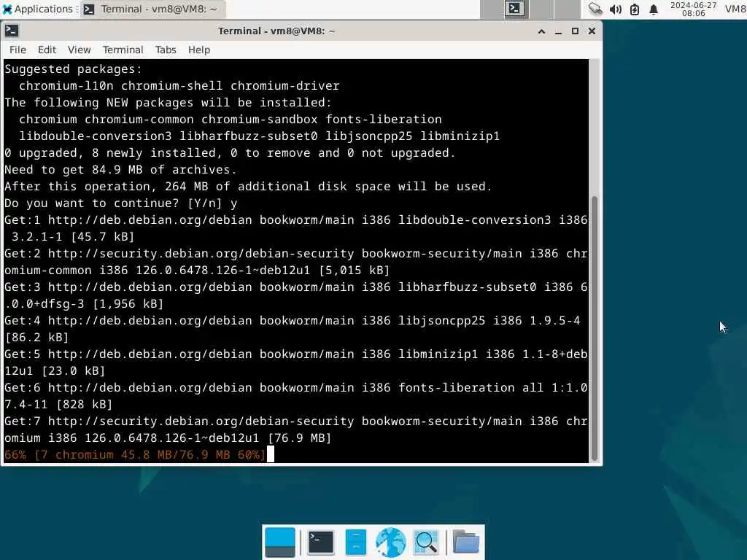Click the terminal's vertical scrollbar
Screen dimensions: 747x560
(594, 329)
